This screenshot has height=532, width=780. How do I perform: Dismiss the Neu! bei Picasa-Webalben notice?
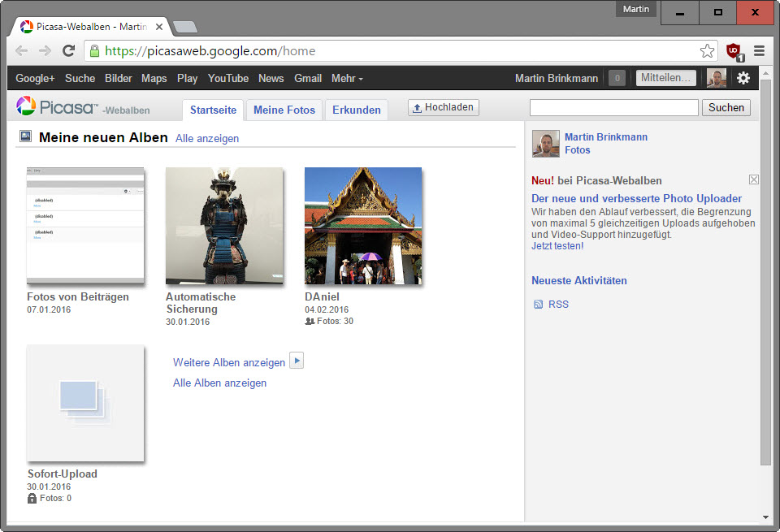pyautogui.click(x=754, y=179)
